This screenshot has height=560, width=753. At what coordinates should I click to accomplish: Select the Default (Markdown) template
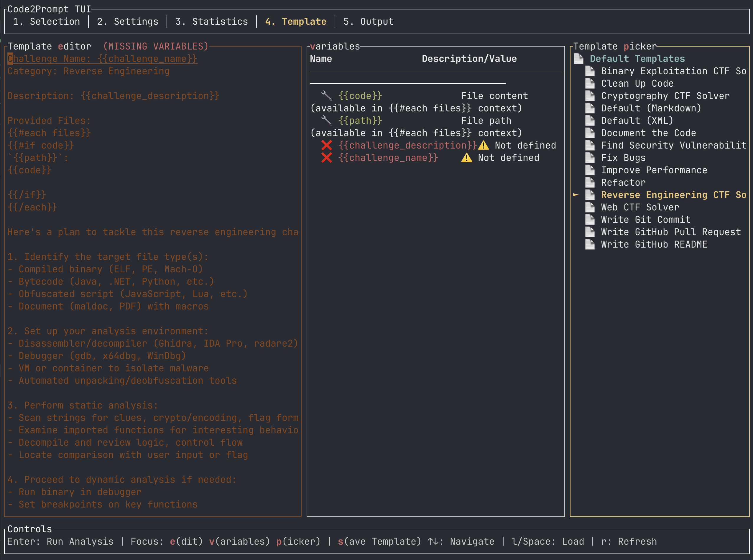click(x=651, y=108)
